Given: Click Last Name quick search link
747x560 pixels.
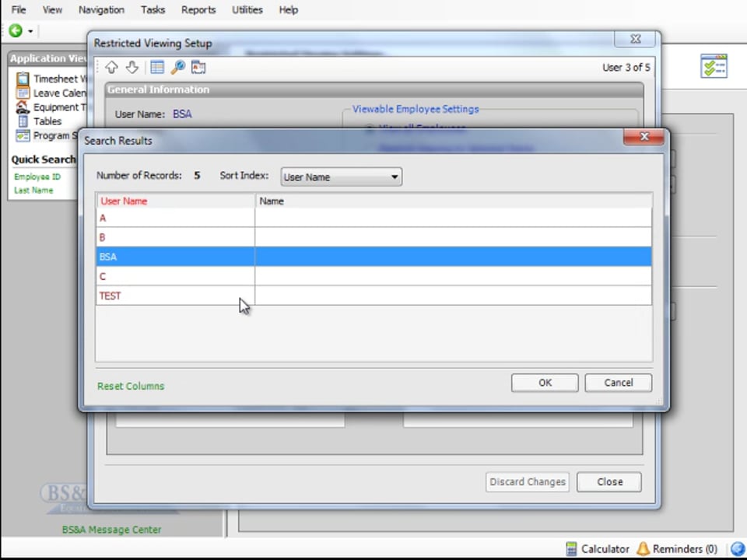Looking at the screenshot, I should 33,190.
